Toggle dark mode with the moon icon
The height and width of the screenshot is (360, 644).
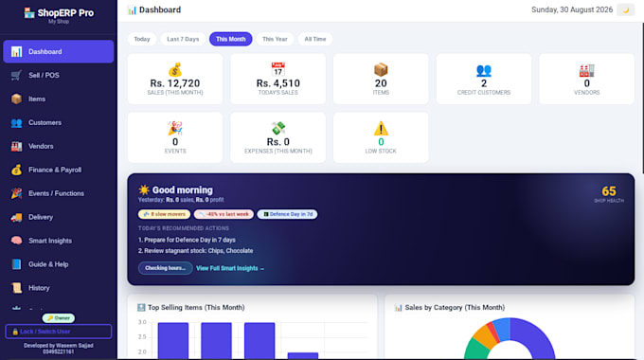click(625, 9)
